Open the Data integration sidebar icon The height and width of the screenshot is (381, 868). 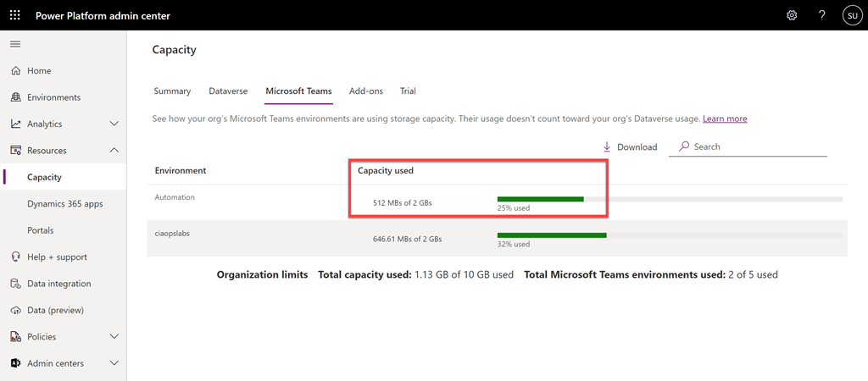point(15,284)
